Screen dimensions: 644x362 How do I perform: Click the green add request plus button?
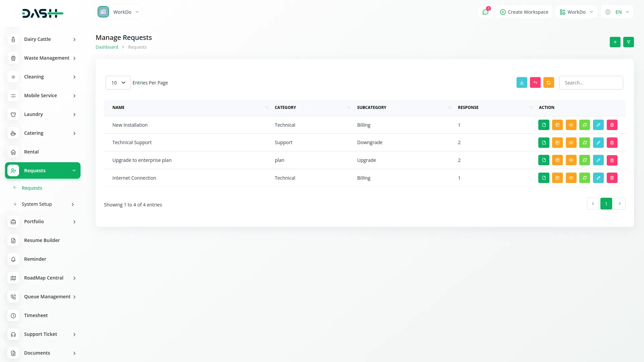615,42
